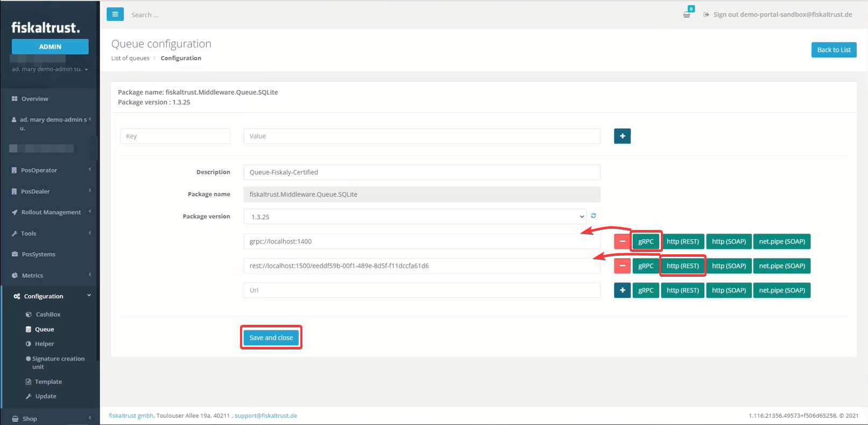The width and height of the screenshot is (868, 425).
Task: Click Save and close button
Action: click(x=271, y=338)
